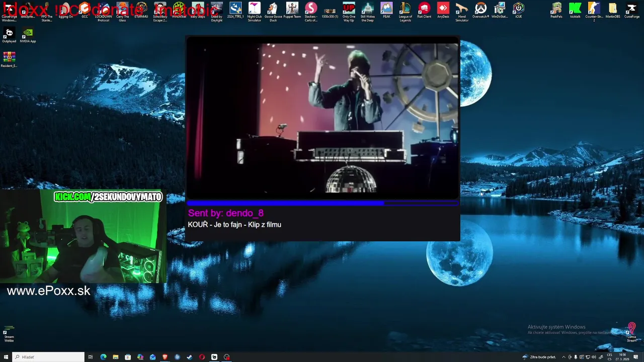Open the League of Legends shortcut
This screenshot has width=644, height=362.
(406, 12)
